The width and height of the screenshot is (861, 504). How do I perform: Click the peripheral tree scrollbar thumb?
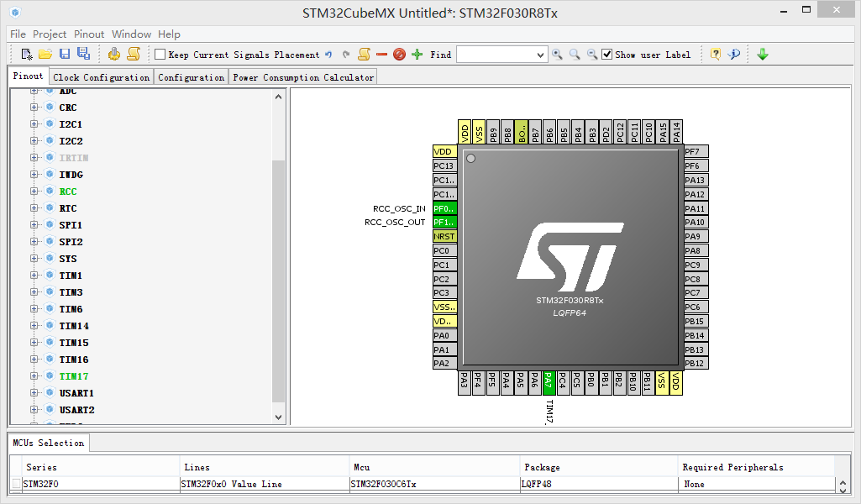point(278,281)
